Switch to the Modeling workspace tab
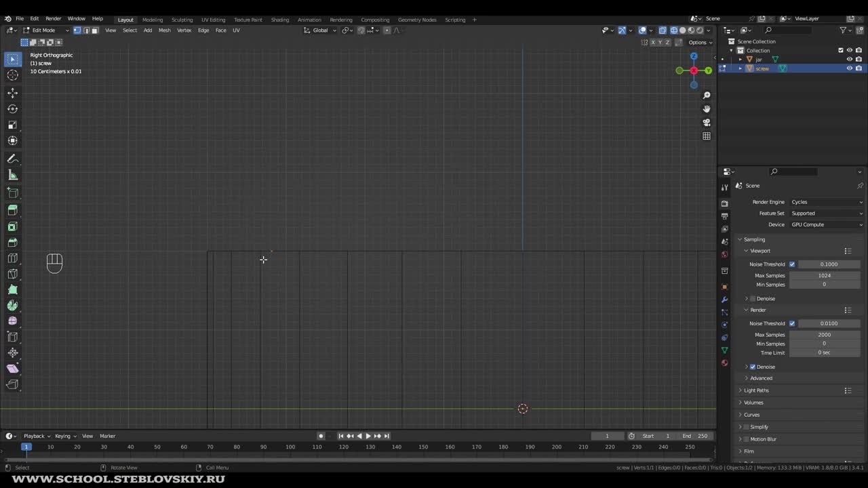 153,20
